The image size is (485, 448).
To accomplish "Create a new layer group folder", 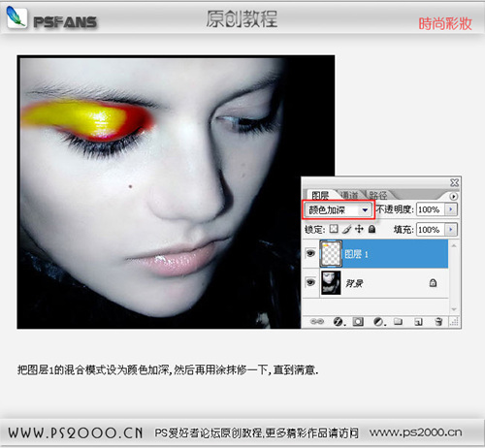I will click(398, 322).
